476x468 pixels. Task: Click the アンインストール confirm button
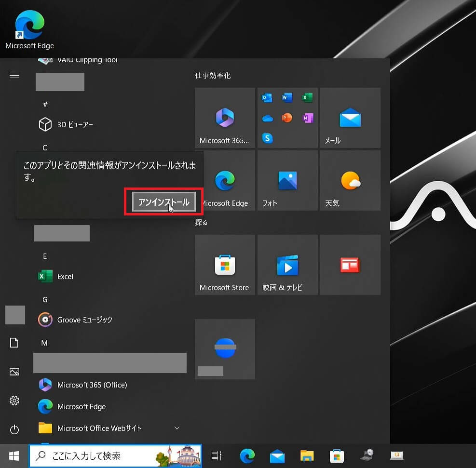[x=163, y=202]
